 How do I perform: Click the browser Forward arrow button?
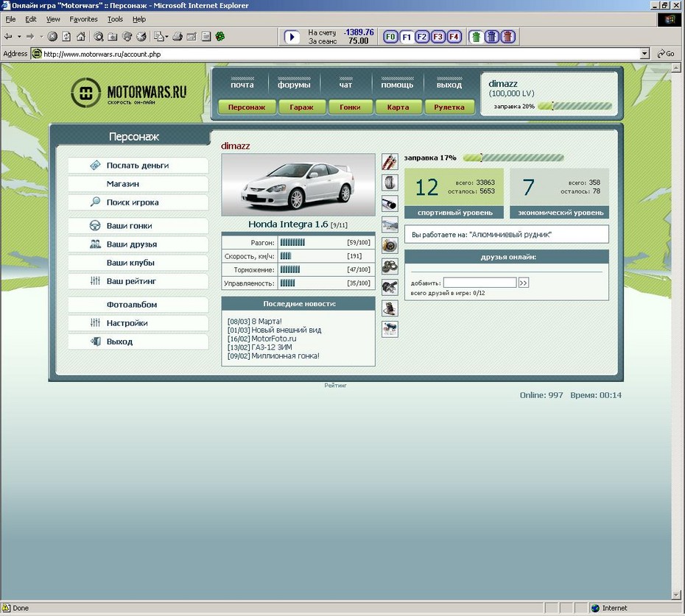click(x=29, y=37)
